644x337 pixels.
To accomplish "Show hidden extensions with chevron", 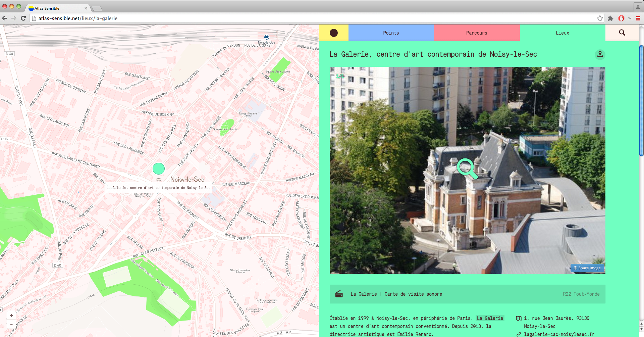I will click(x=630, y=18).
